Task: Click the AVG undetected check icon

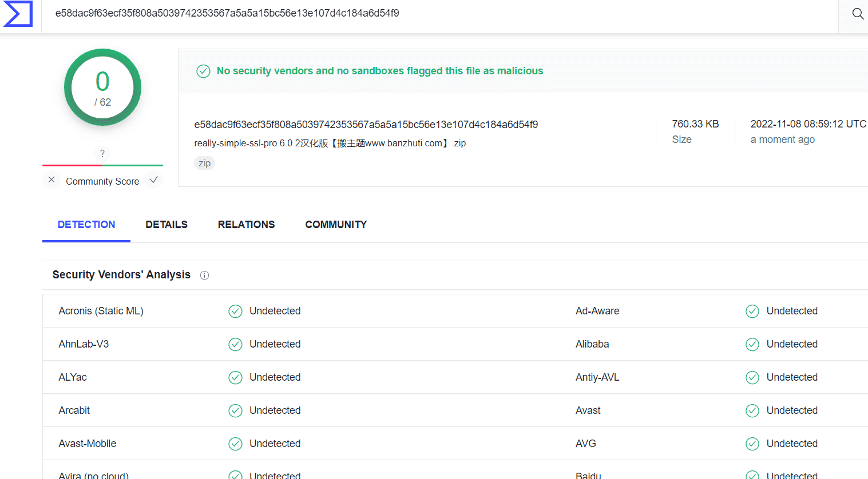Action: 752,444
